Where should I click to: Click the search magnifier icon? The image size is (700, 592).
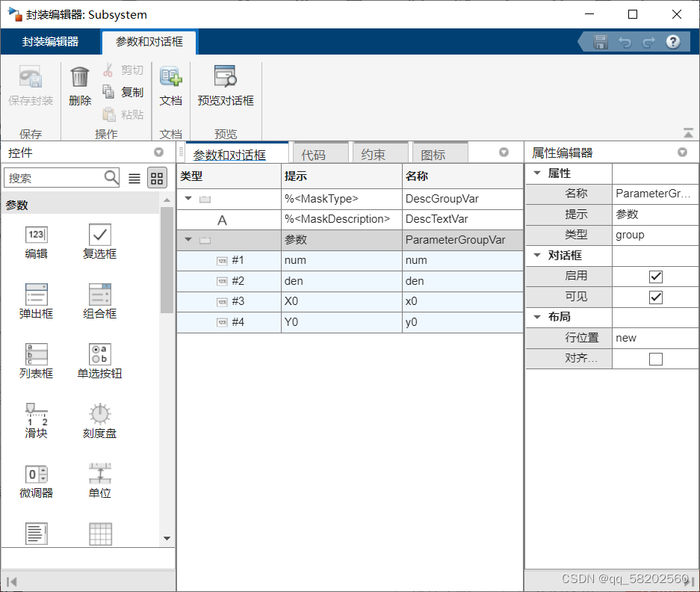pos(111,177)
